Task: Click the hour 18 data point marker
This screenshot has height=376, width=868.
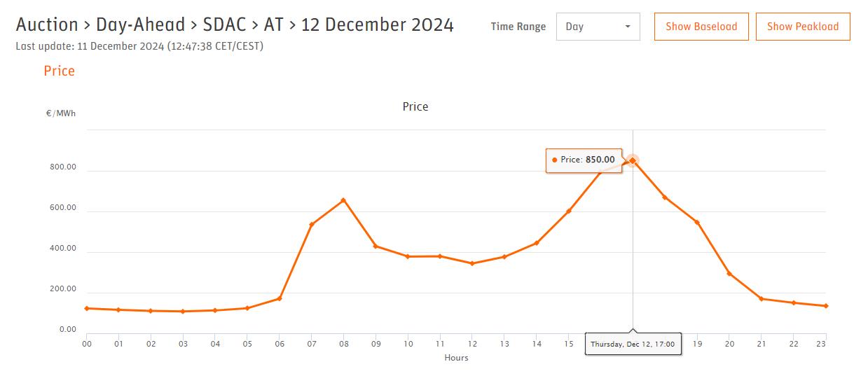Action: [x=665, y=197]
